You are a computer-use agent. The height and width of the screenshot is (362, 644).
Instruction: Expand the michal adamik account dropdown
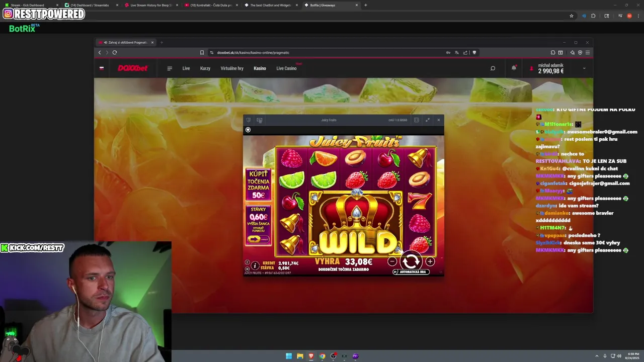584,68
